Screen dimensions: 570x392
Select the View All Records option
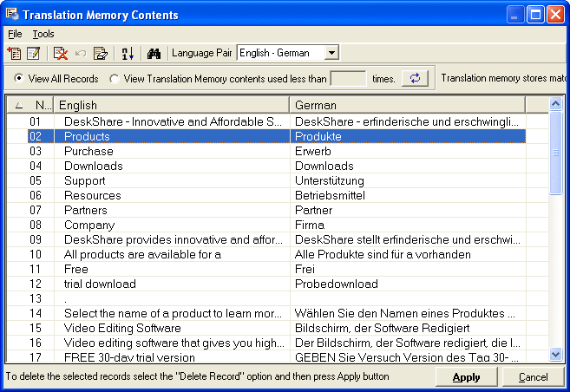(x=56, y=78)
